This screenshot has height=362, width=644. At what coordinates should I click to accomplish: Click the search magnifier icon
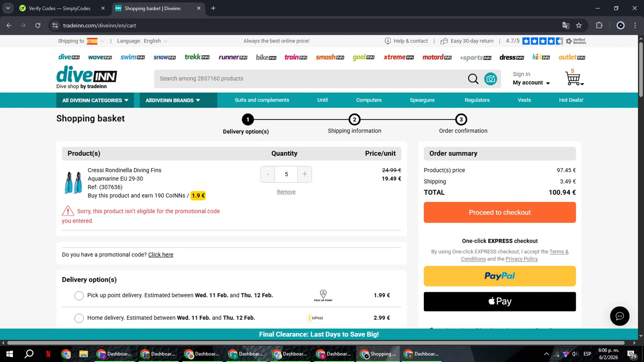473,79
